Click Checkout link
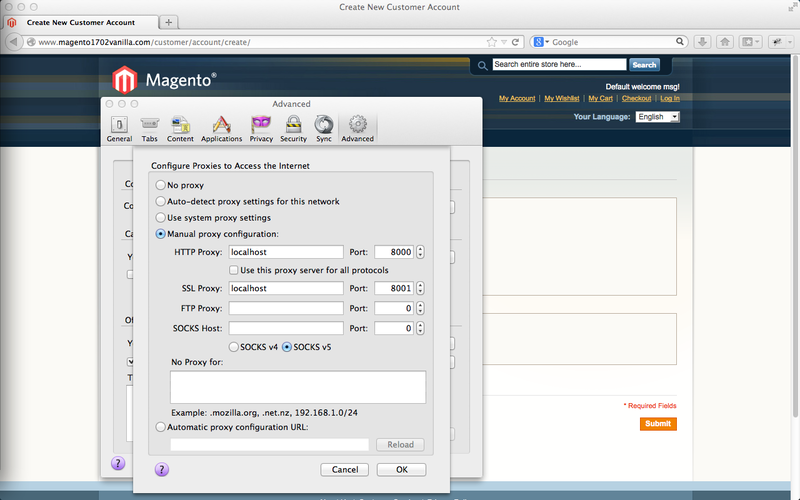The image size is (800, 500). 636,98
